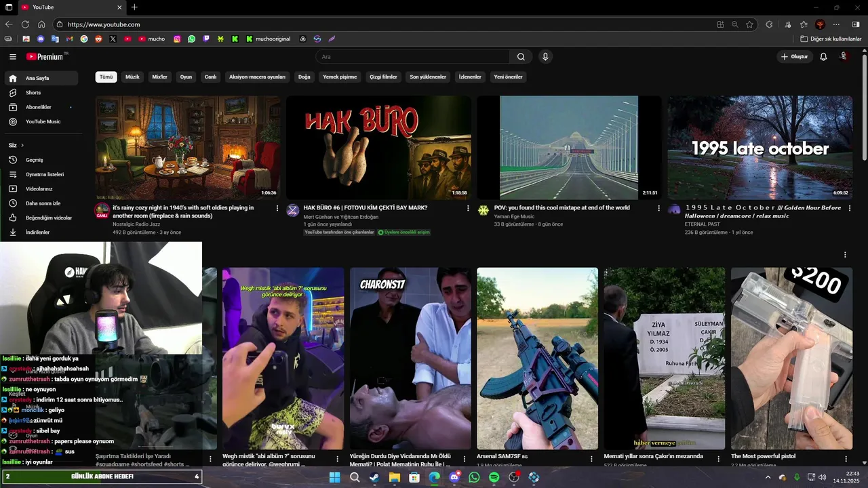Open a new browser tab
The width and height of the screenshot is (868, 488).
[x=134, y=7]
